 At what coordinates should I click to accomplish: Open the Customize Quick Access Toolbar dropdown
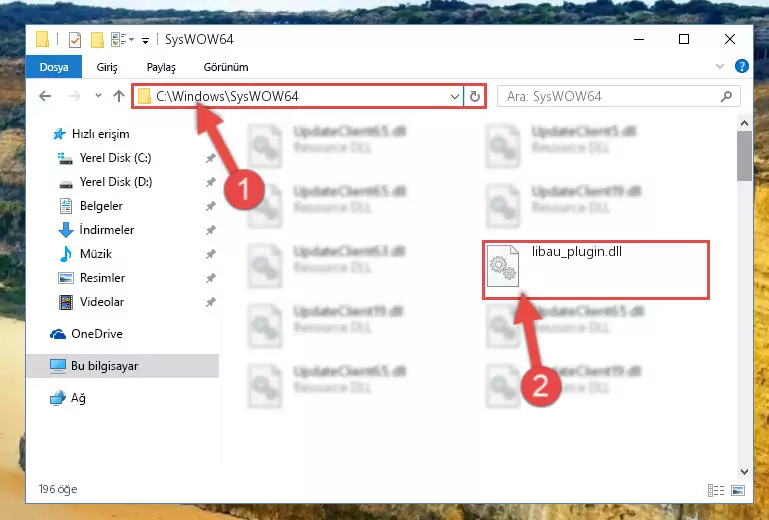coord(145,41)
